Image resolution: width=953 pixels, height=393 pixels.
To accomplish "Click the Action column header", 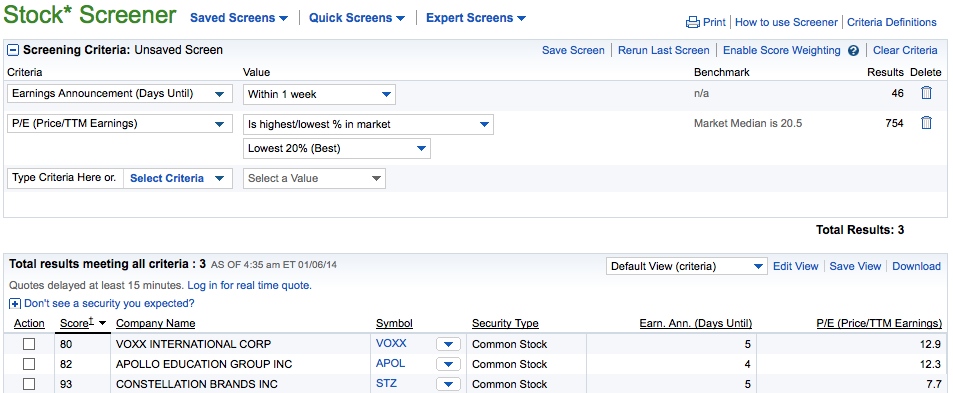I will pyautogui.click(x=29, y=323).
